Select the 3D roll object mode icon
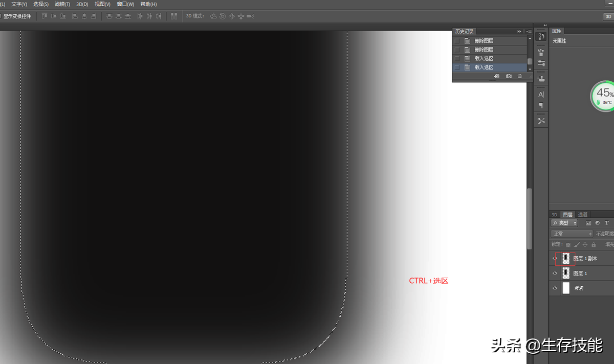The height and width of the screenshot is (364, 614). [x=223, y=16]
